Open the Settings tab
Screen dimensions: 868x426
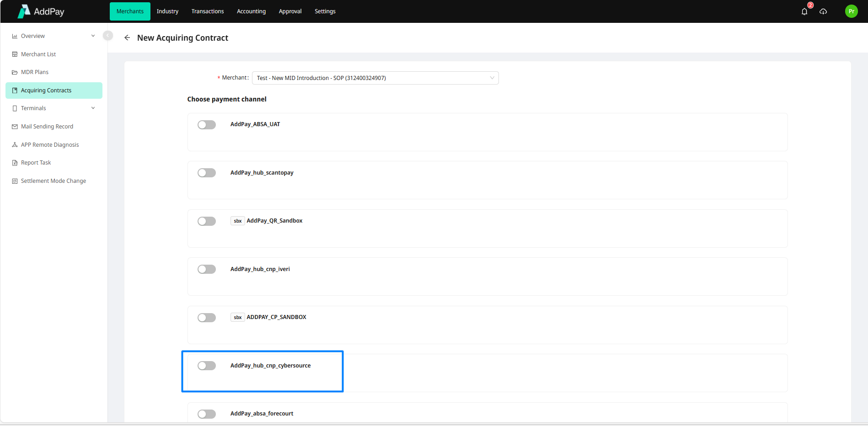[325, 11]
